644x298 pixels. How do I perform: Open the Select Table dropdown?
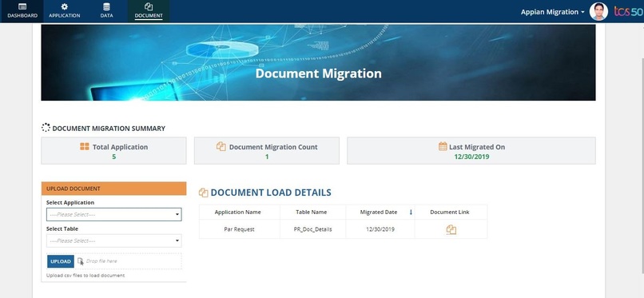click(113, 240)
